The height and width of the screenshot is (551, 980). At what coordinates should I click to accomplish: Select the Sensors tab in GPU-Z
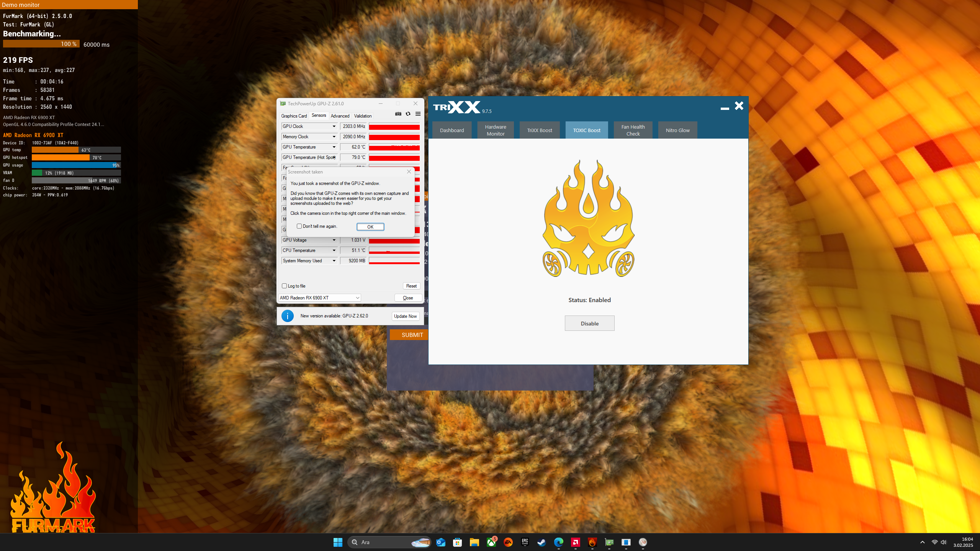click(x=319, y=115)
